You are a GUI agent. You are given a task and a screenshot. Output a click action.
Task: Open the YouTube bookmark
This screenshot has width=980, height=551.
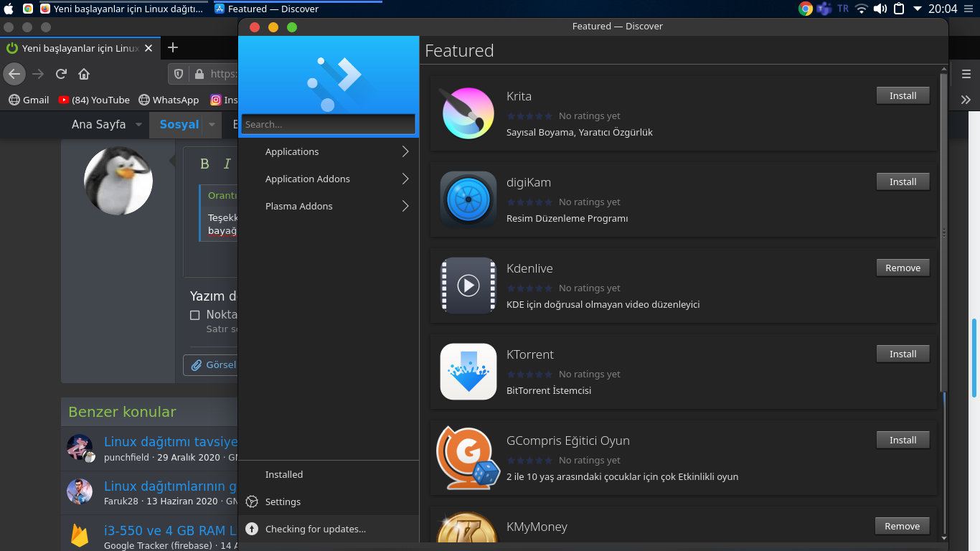(94, 100)
